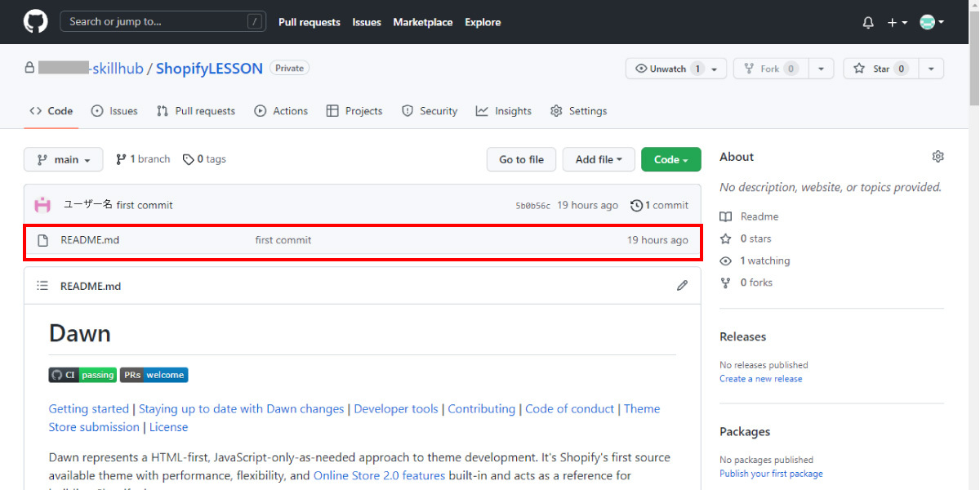The image size is (980, 490).
Task: Open the main branch selector
Action: pyautogui.click(x=64, y=159)
